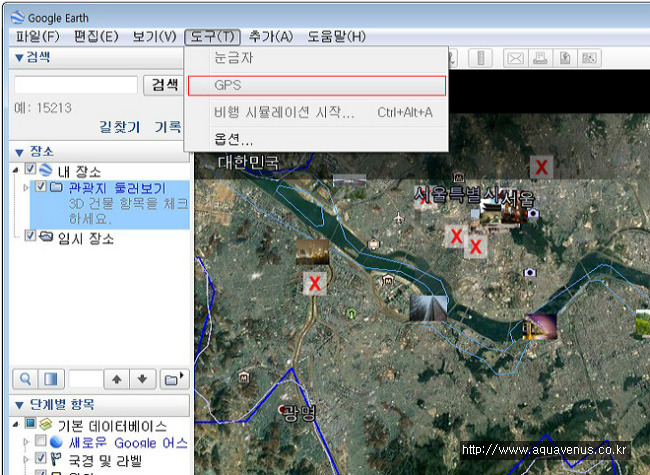Click the 광명 red dot place marker

pos(283,410)
